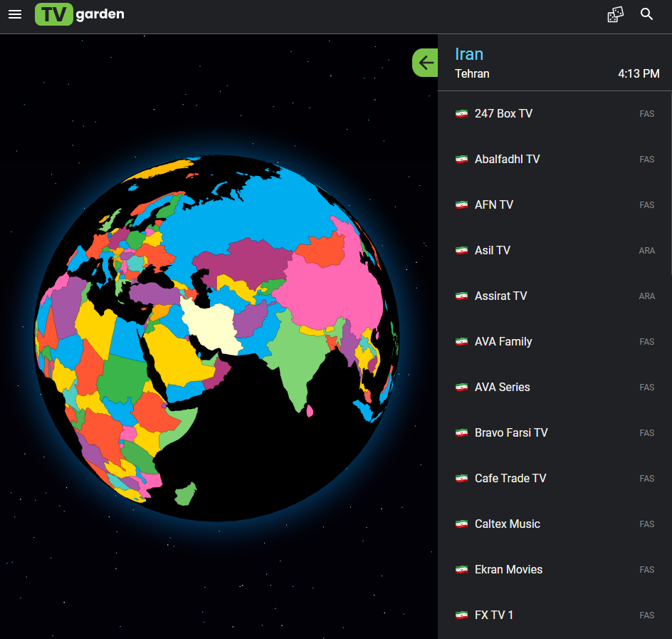
Task: Click the flag icon beside Asil TV
Action: coord(461,251)
